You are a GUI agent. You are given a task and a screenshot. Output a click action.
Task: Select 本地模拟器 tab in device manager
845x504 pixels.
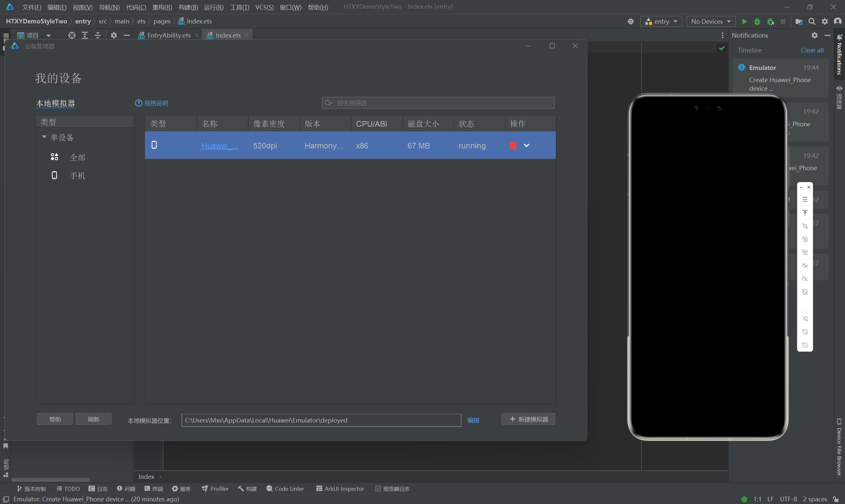(55, 103)
